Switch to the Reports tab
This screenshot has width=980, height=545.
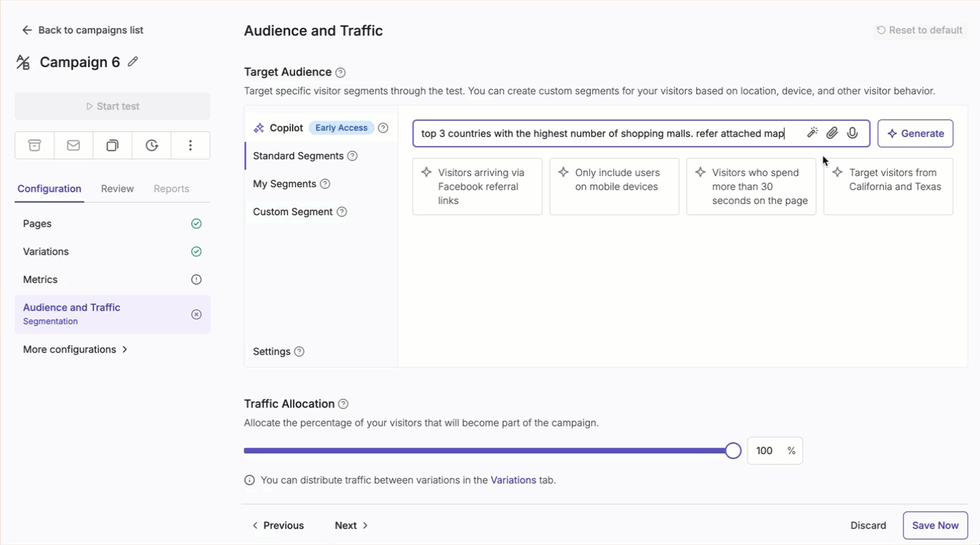(x=171, y=189)
